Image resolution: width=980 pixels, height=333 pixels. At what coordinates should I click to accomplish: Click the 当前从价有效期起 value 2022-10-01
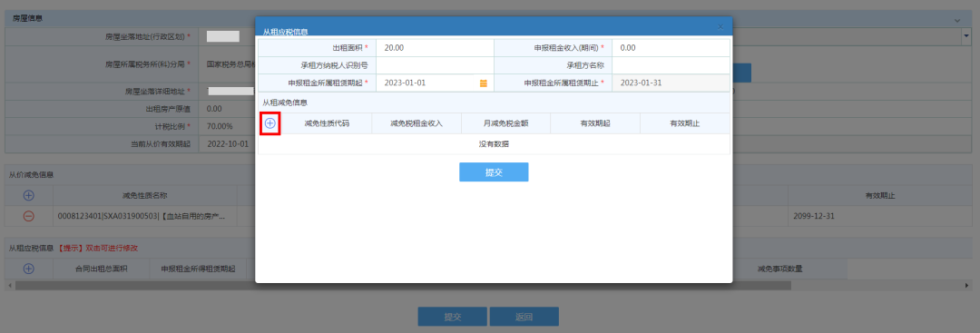[x=228, y=143]
